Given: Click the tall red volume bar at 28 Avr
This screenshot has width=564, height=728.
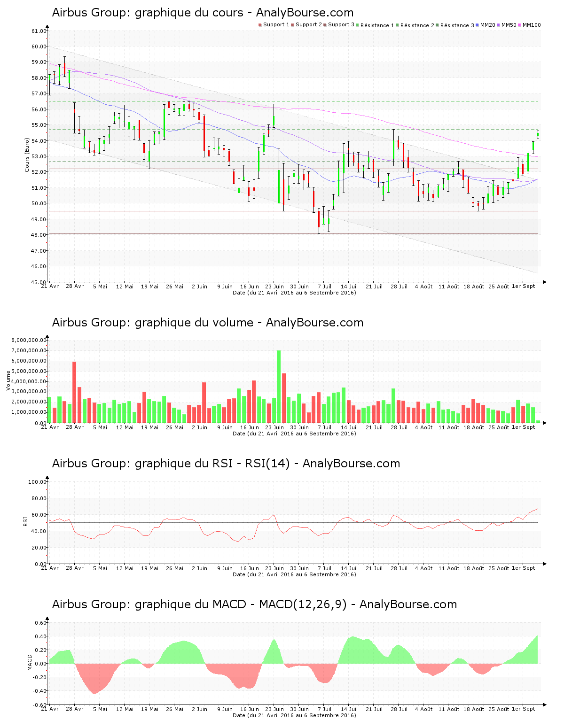Looking at the screenshot, I should click(x=74, y=392).
